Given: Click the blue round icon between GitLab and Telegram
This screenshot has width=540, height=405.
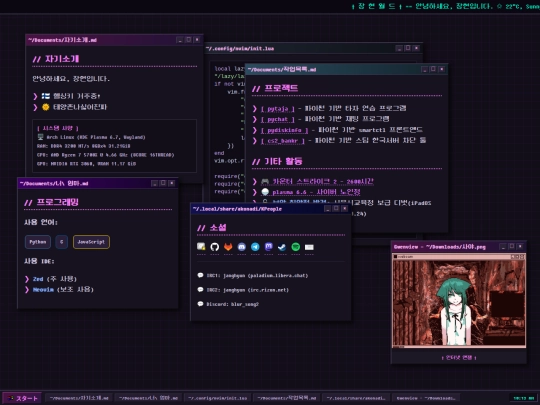Looking at the screenshot, I should (242, 247).
